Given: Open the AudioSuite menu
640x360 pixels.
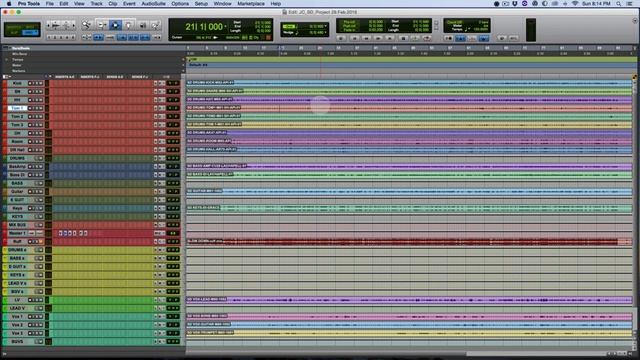Looking at the screenshot, I should [153, 4].
